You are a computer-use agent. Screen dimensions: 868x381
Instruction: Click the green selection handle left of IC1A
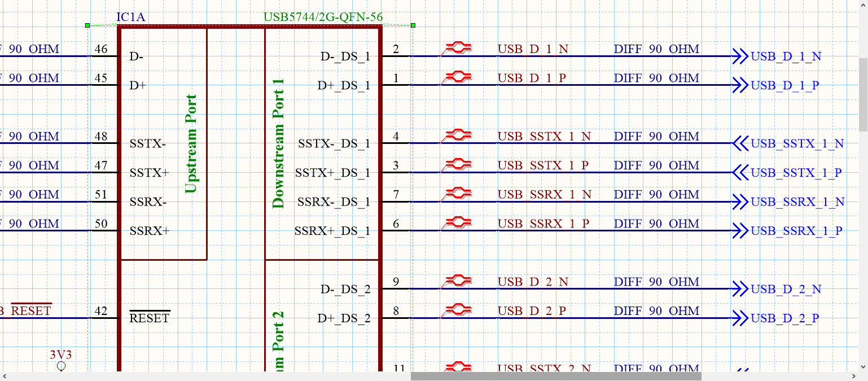(x=87, y=25)
